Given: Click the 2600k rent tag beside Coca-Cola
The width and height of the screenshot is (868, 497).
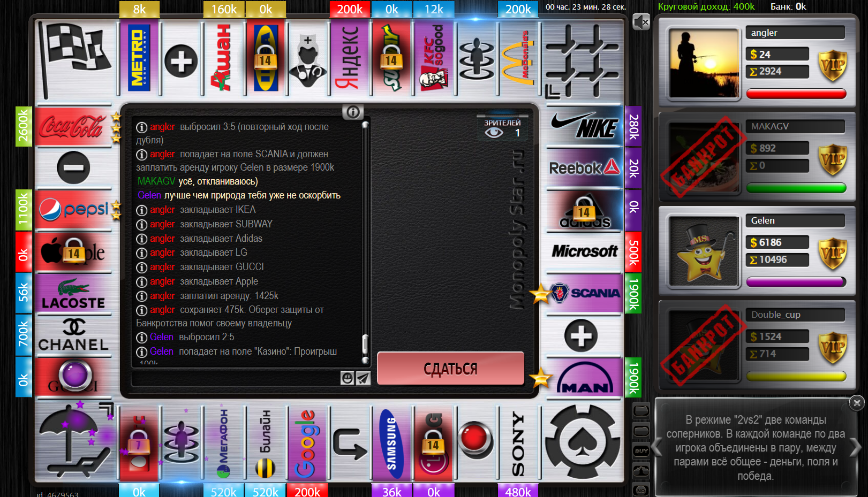Looking at the screenshot, I should click(24, 126).
